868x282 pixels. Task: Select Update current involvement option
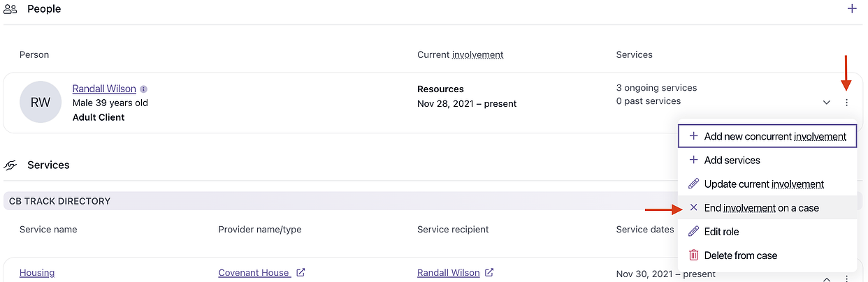pyautogui.click(x=763, y=184)
